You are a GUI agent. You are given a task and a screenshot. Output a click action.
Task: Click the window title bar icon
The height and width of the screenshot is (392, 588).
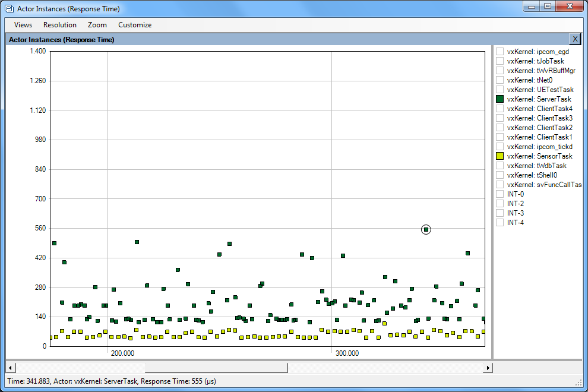coord(9,8)
